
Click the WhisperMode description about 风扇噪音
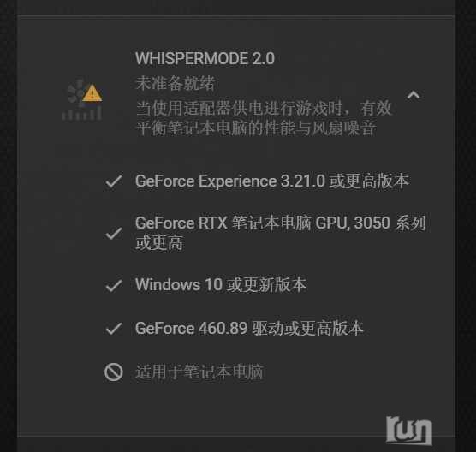click(x=264, y=118)
